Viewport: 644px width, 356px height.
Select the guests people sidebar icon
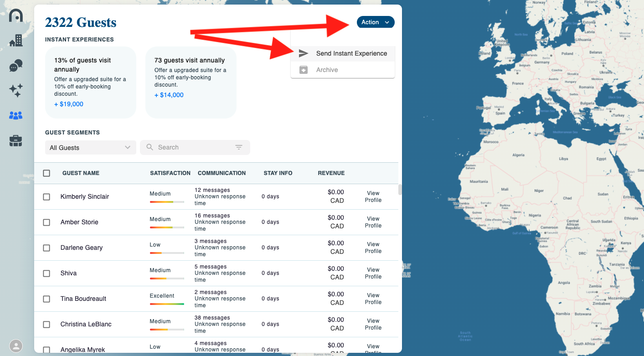pyautogui.click(x=16, y=116)
